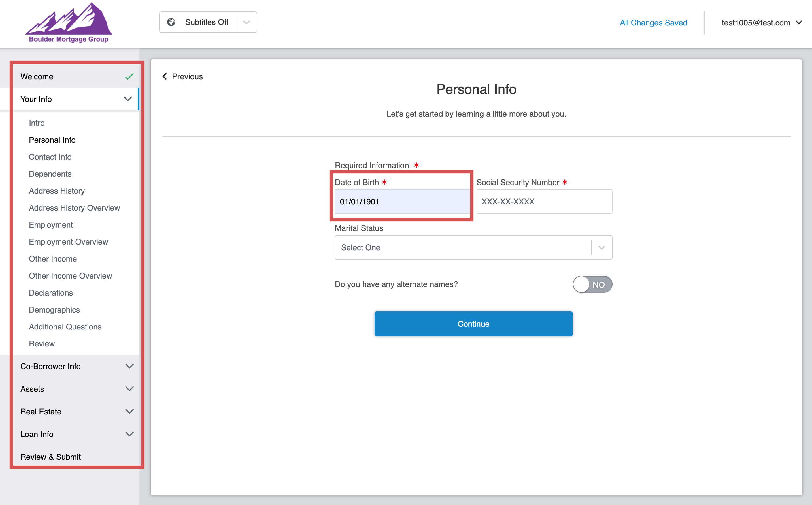Open the Subtitles Off dropdown arrow
812x505 pixels.
coord(247,22)
